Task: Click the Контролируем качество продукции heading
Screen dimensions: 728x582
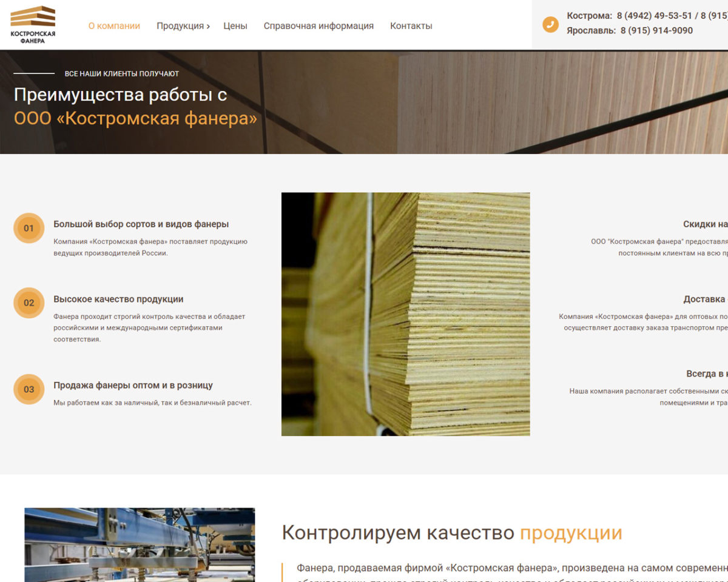Action: pyautogui.click(x=452, y=533)
